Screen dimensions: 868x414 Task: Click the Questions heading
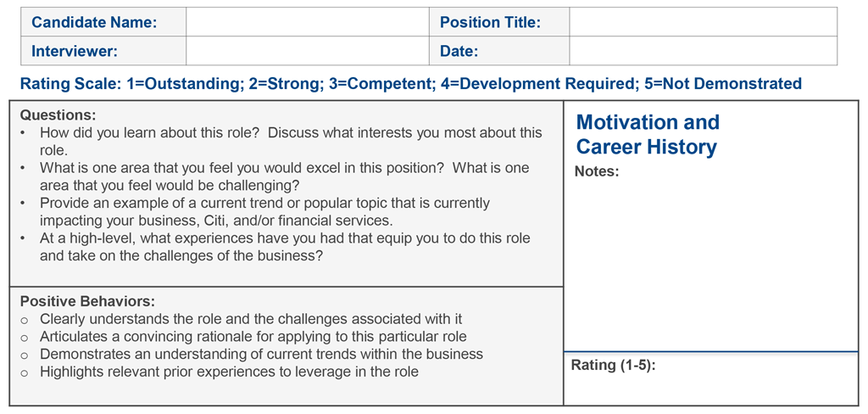(58, 115)
